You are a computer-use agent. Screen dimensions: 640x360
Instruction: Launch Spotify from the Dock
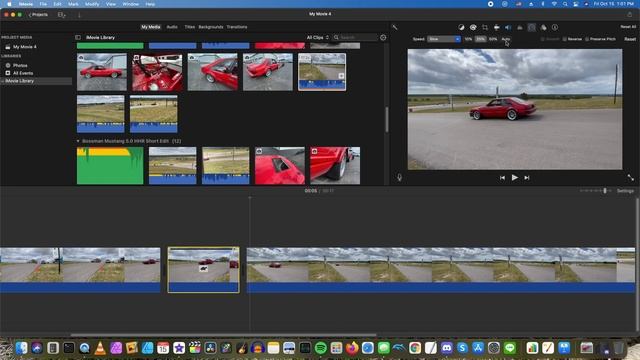point(321,348)
